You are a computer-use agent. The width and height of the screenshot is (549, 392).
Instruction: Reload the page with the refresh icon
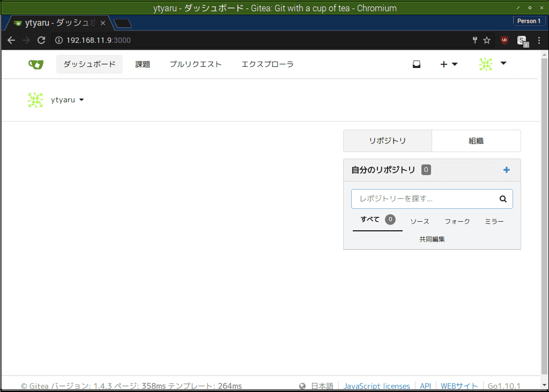click(41, 40)
